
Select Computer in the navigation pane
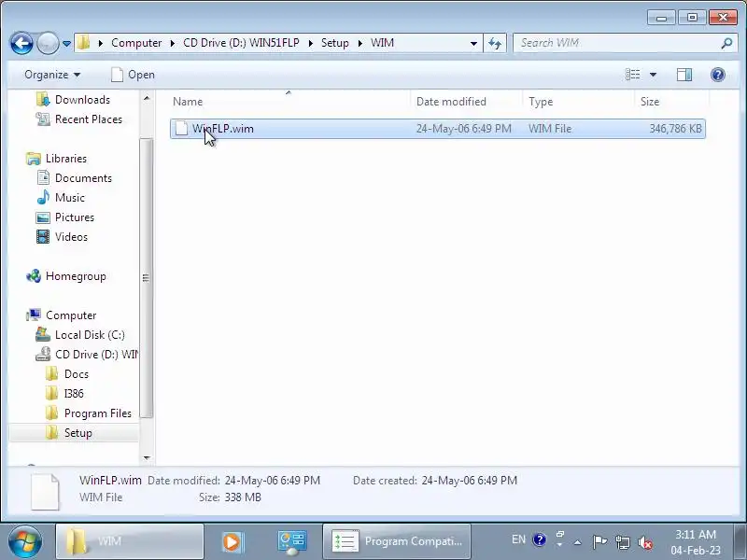[x=62, y=315]
